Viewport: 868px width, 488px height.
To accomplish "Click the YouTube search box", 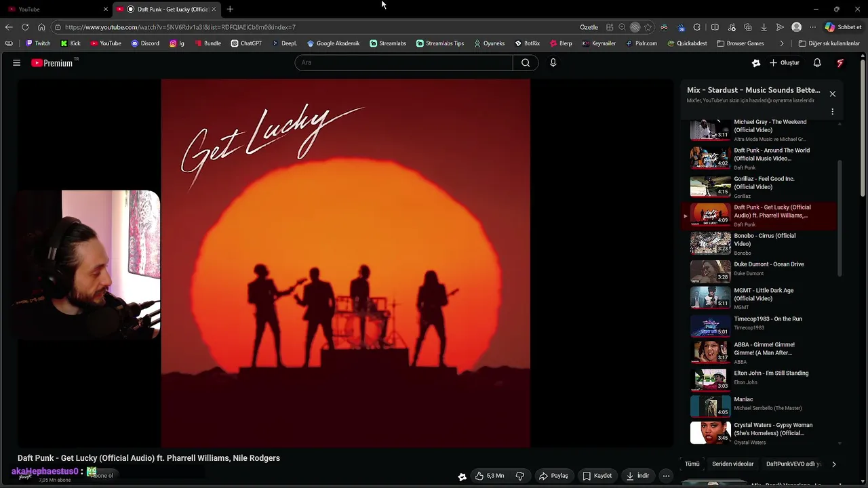I will 403,63.
